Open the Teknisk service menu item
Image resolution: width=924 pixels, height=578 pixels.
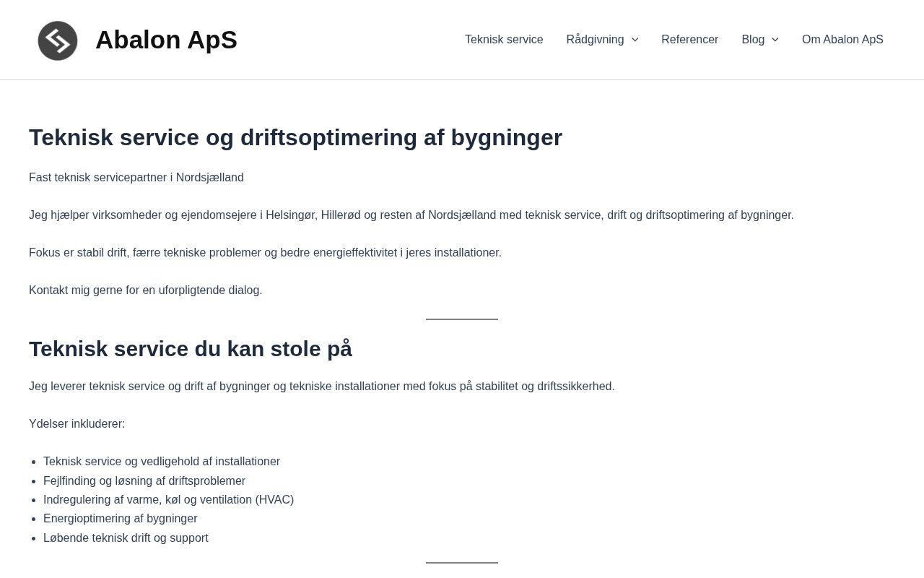coord(504,40)
